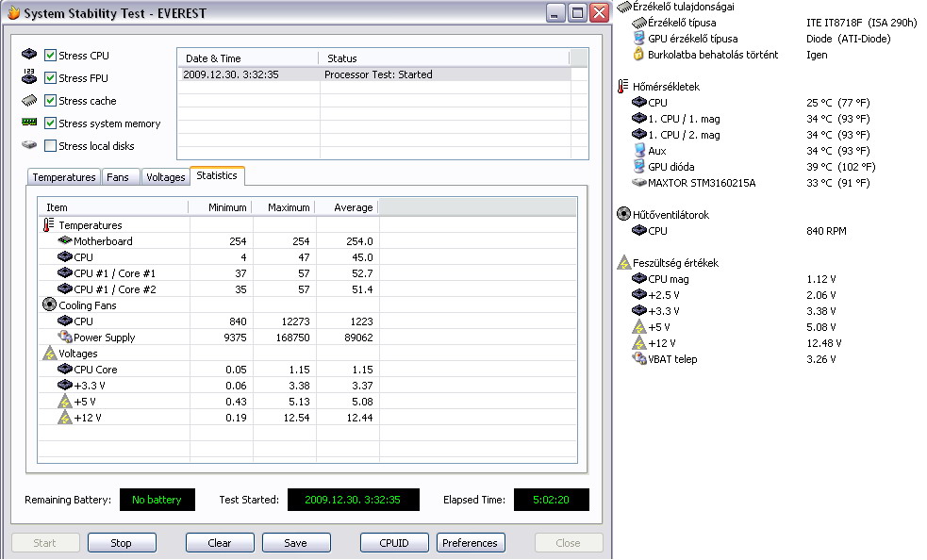Enable Stress local disks checkbox
This screenshot has width=927, height=560.
tap(50, 145)
